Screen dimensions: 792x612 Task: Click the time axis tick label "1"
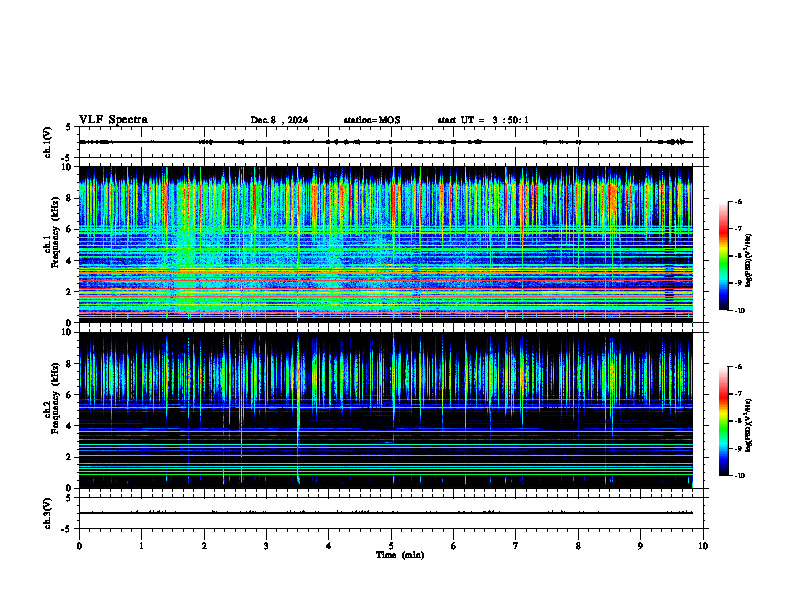click(141, 546)
